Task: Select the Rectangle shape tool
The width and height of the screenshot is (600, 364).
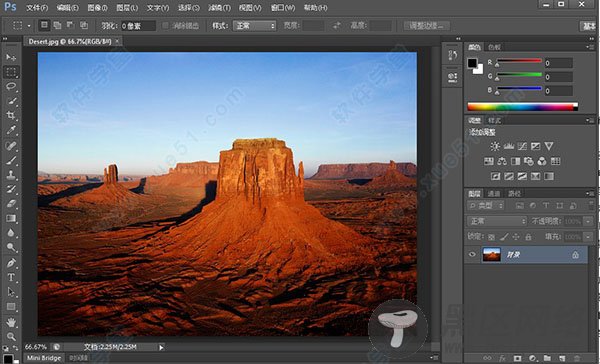Action: [11, 307]
